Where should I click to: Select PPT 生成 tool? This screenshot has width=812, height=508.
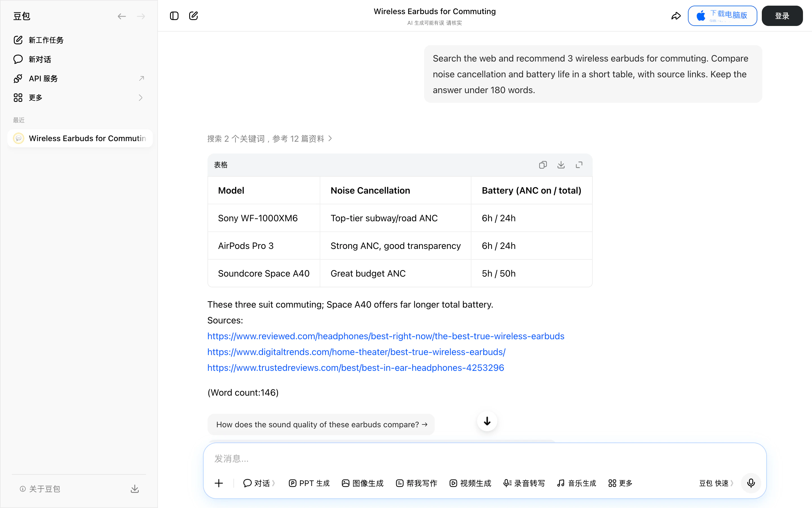click(x=309, y=483)
